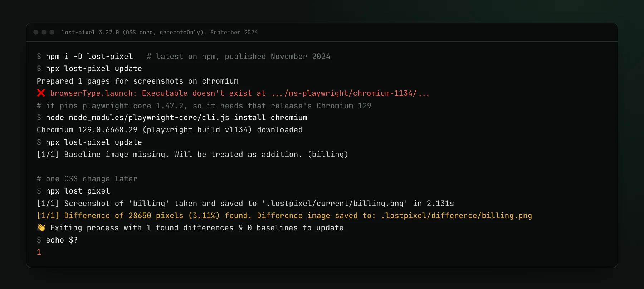This screenshot has width=644, height=289.
Task: Click the waving hand emoji icon
Action: 41,227
